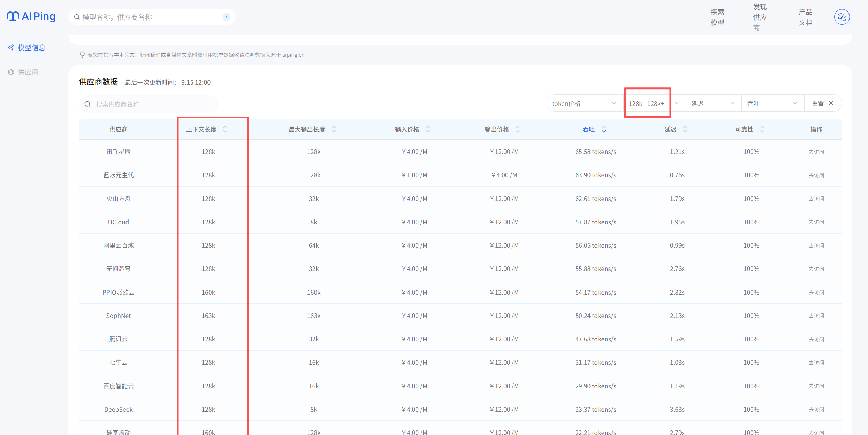Select 模型信息 in the sidebar
This screenshot has height=435, width=868.
[x=31, y=47]
